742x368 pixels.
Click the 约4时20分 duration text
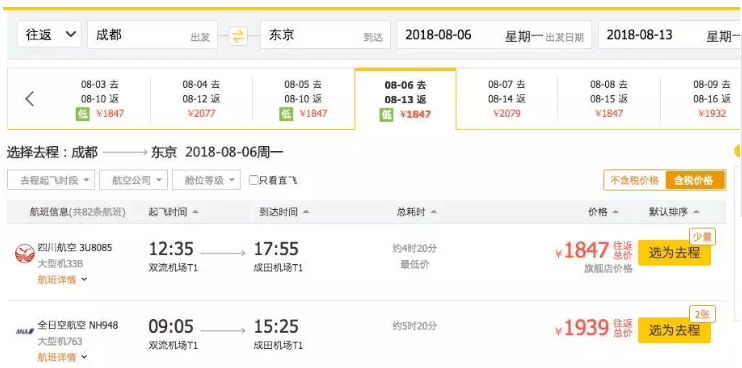[415, 248]
